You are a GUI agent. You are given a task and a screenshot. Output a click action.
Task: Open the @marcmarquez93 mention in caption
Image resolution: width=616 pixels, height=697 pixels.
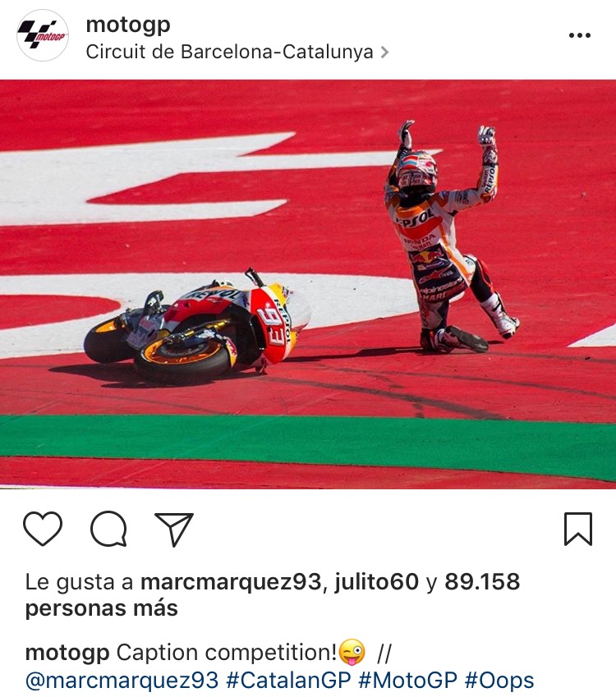122,680
